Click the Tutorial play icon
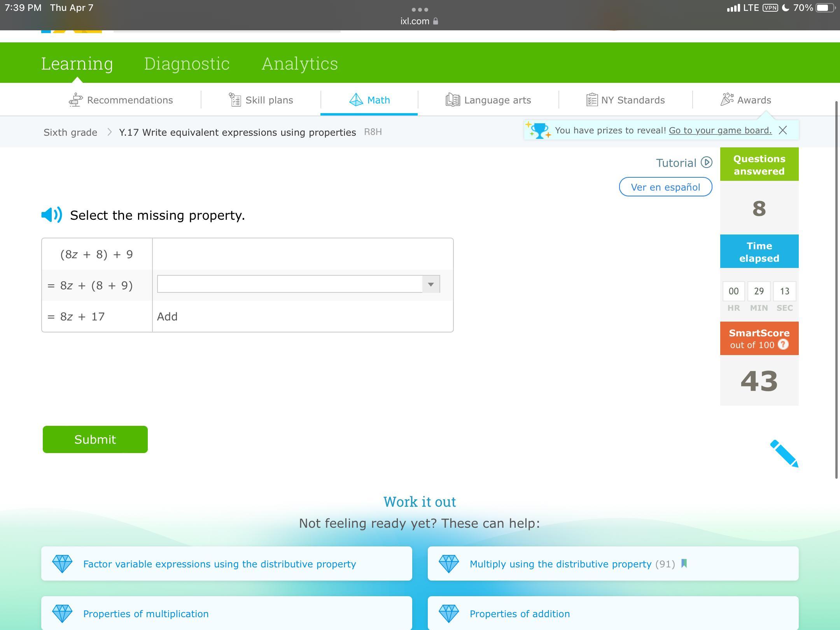This screenshot has height=630, width=840. pos(706,163)
